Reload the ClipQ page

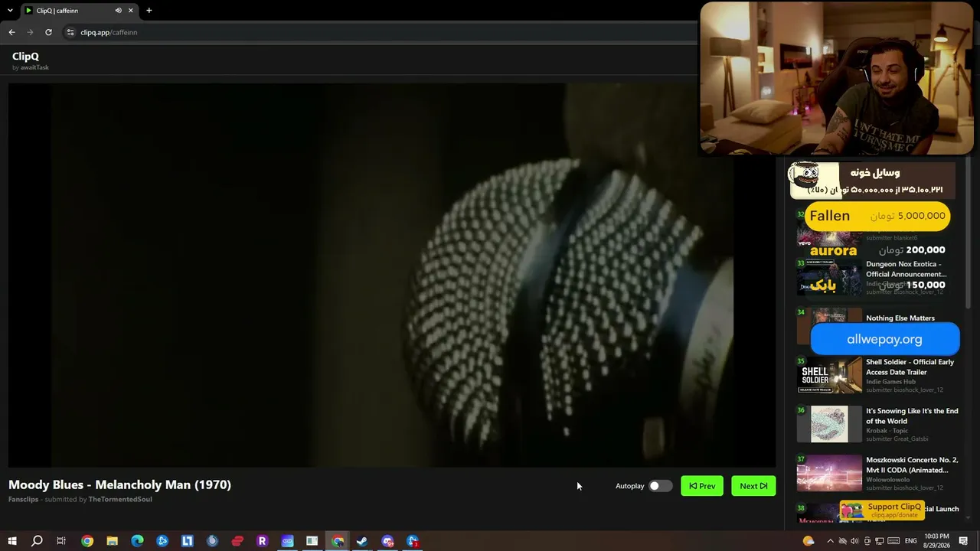[x=48, y=32]
